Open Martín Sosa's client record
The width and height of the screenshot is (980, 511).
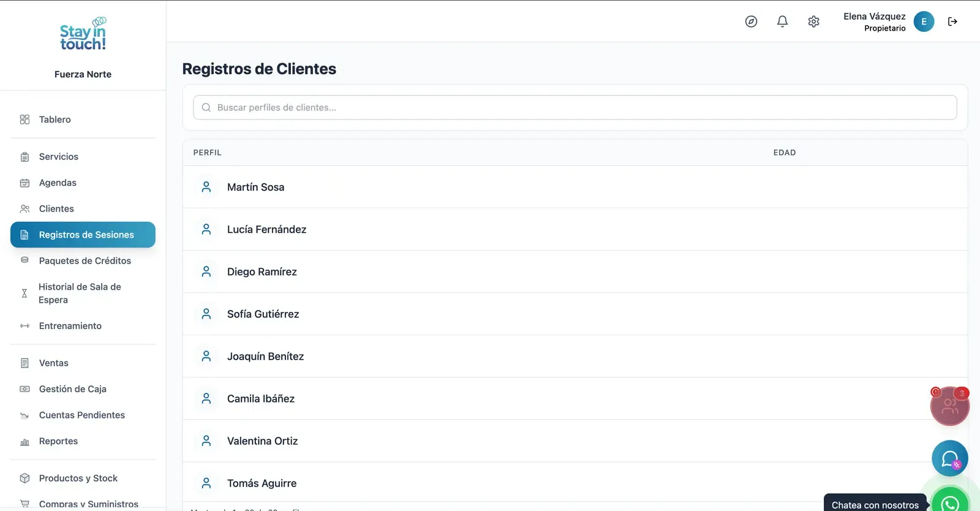(x=575, y=187)
